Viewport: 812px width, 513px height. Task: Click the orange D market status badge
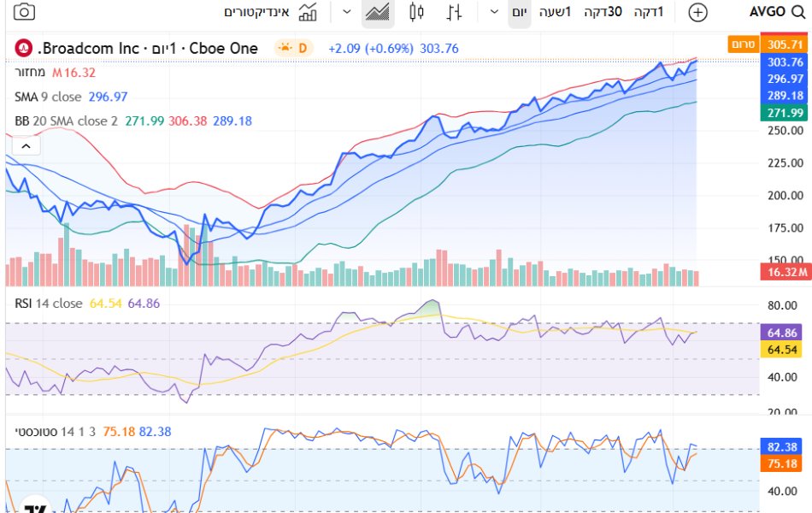294,48
